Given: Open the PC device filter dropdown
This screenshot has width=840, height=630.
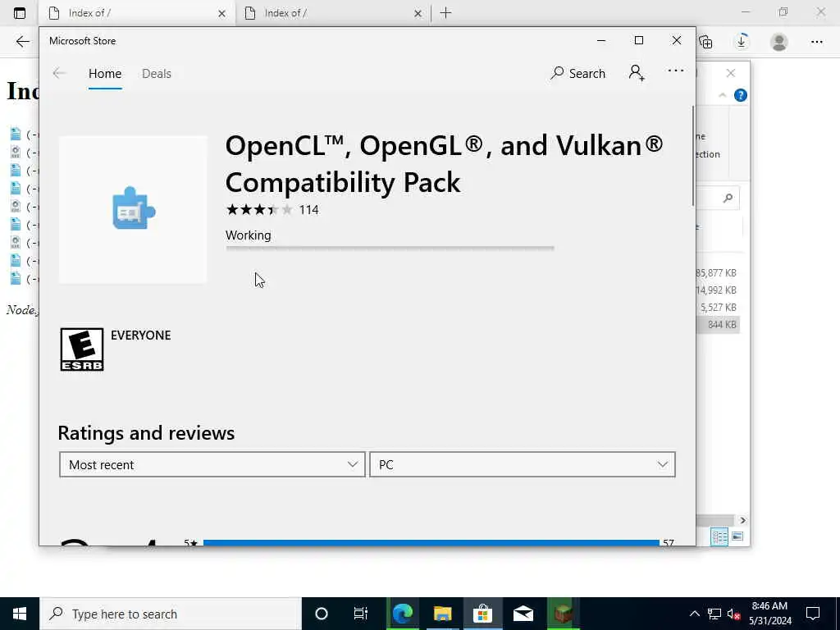Looking at the screenshot, I should 523,464.
